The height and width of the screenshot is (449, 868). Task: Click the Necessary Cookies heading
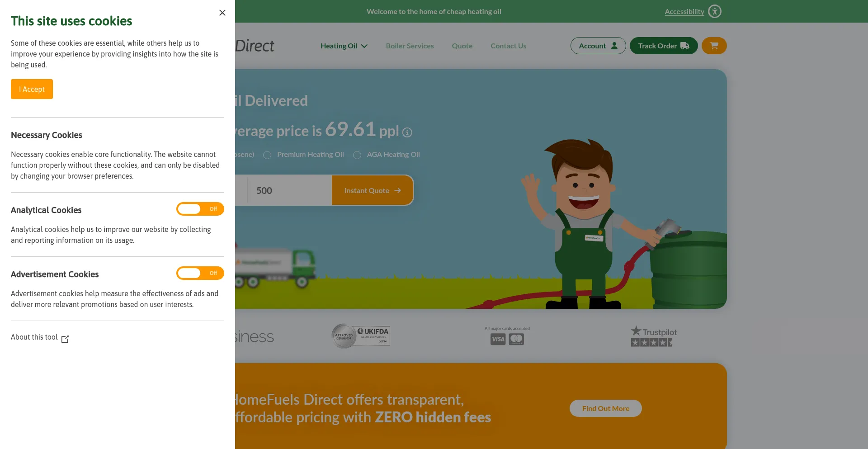(47, 135)
